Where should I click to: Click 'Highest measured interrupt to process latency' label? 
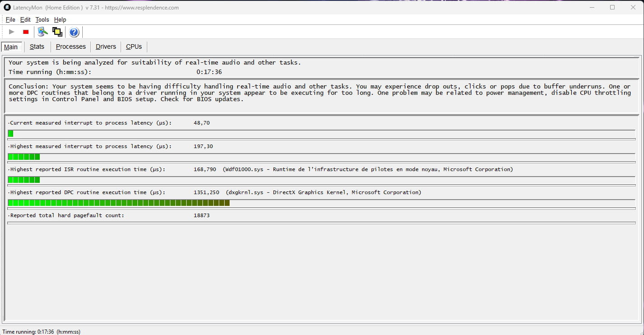coord(90,146)
